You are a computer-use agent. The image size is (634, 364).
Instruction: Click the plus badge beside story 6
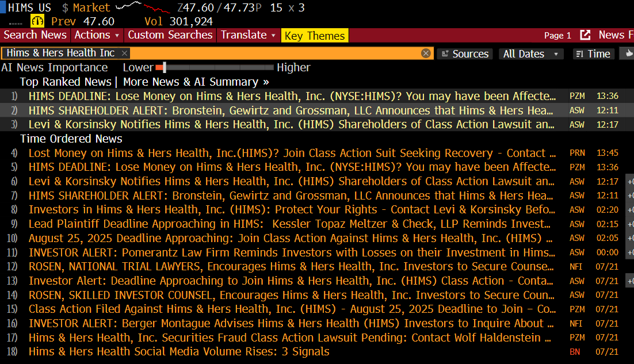[x=630, y=181]
